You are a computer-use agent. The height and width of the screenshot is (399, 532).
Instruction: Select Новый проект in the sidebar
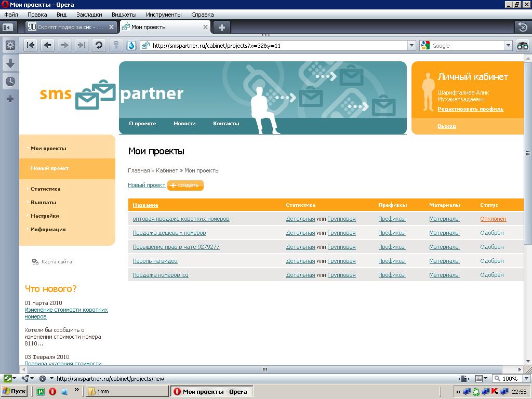pyautogui.click(x=50, y=168)
